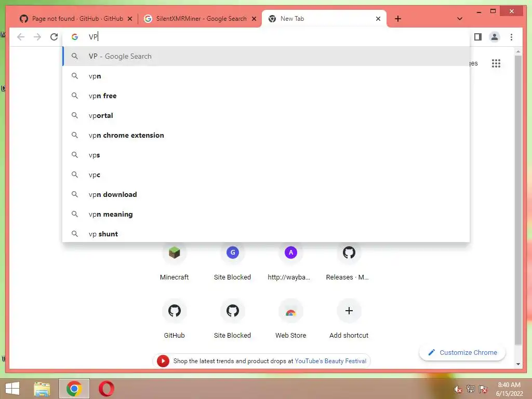Open the profile avatar icon
This screenshot has height=399, width=532.
[495, 37]
